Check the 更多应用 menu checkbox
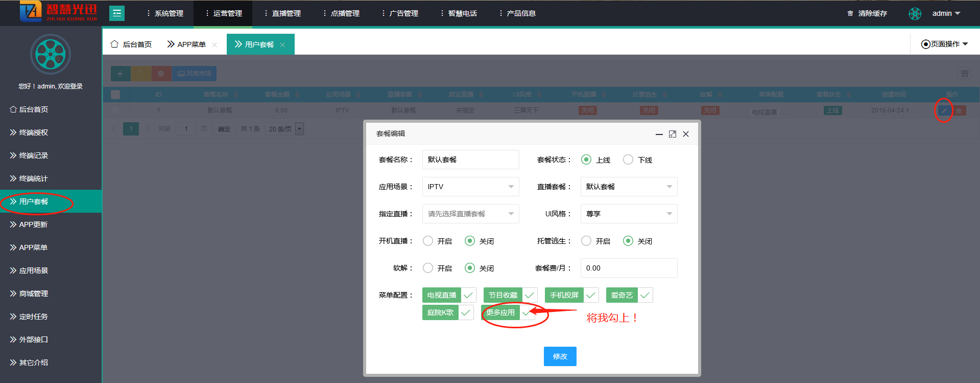This screenshot has height=383, width=980. 527,312
